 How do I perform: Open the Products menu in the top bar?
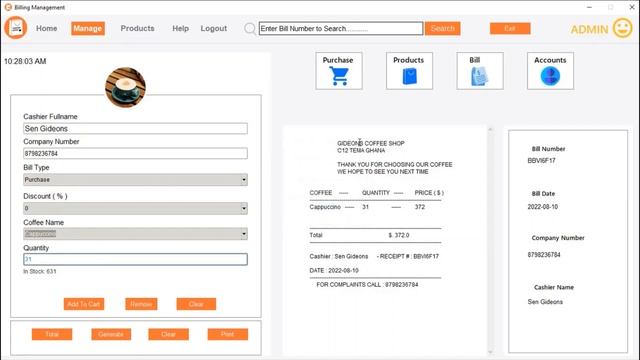pos(138,28)
